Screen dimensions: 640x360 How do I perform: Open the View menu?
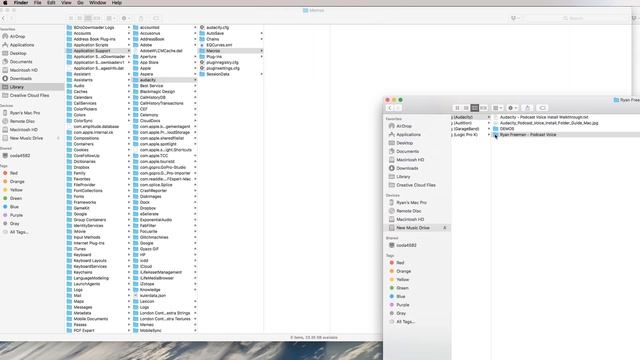click(66, 3)
